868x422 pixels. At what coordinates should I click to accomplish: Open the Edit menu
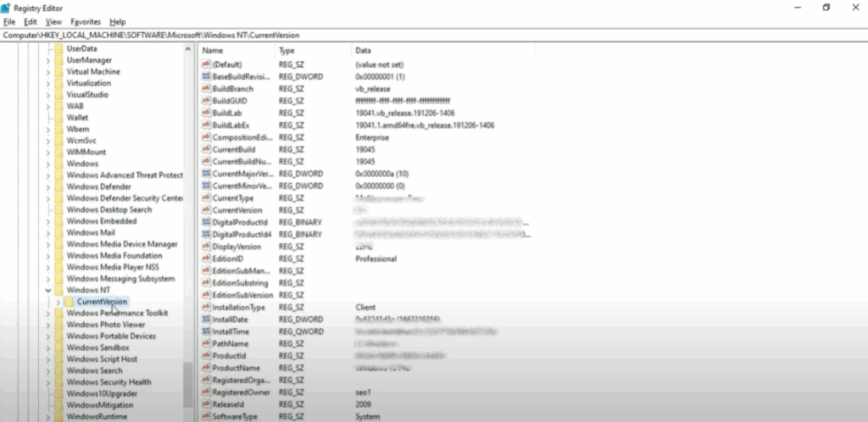coord(30,22)
